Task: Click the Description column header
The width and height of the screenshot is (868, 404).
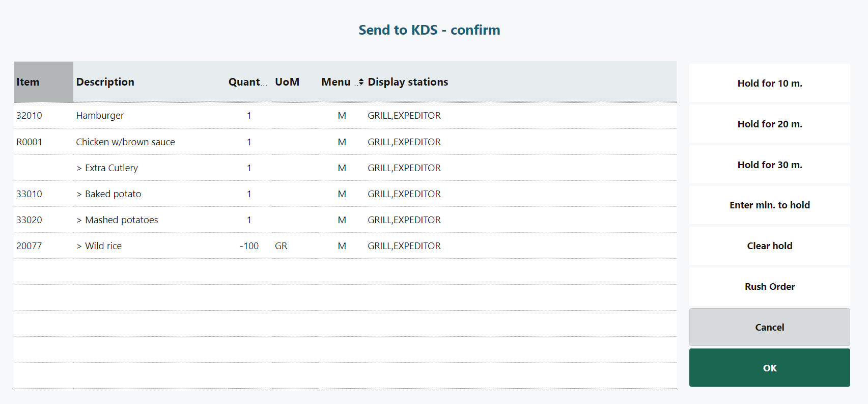Action: click(105, 82)
